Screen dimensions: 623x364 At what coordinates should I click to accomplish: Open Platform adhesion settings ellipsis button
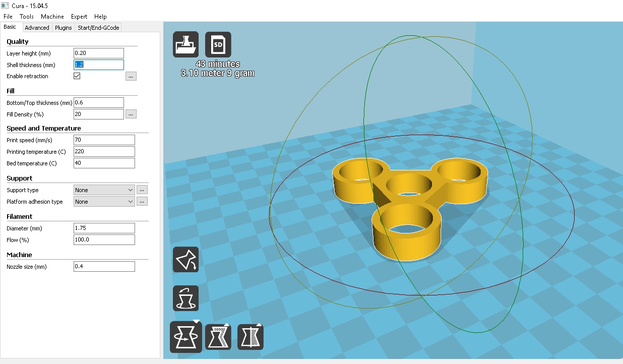pyautogui.click(x=142, y=202)
